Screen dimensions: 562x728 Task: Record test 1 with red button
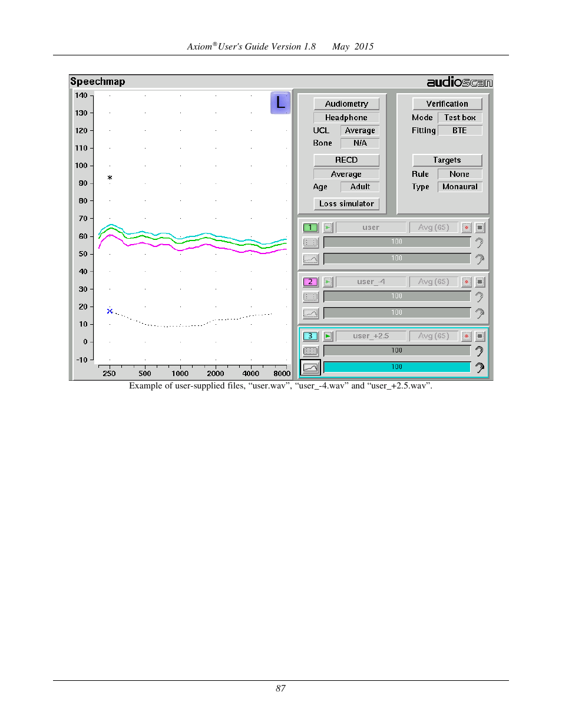point(467,228)
